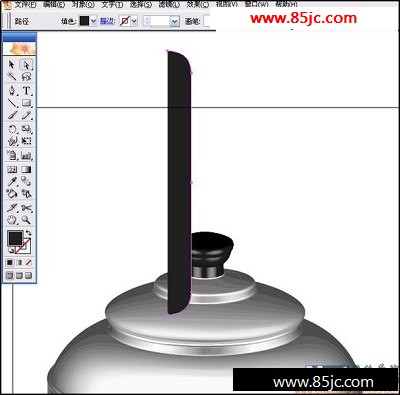400x395 pixels.
Task: Select the Eyedropper tool
Action: click(x=12, y=182)
